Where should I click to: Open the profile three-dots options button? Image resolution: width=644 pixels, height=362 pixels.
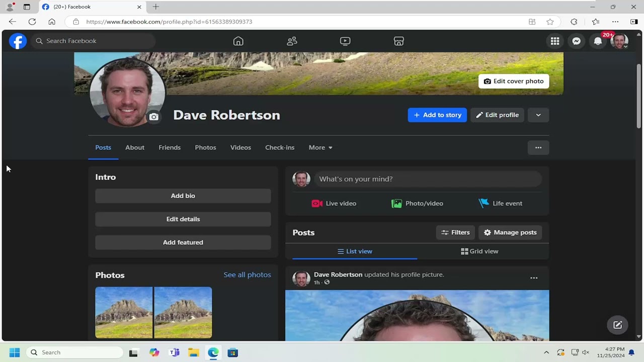538,147
